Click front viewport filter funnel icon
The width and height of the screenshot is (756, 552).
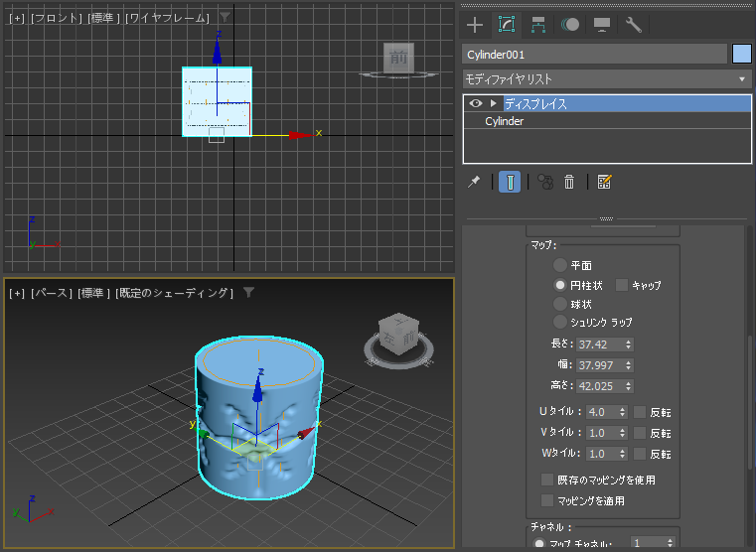click(225, 17)
